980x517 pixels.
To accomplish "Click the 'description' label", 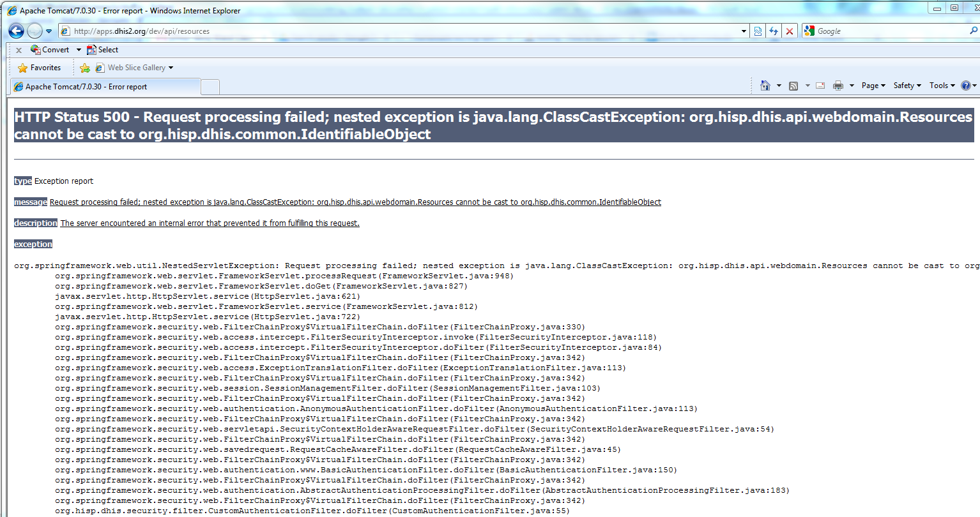I will 36,223.
